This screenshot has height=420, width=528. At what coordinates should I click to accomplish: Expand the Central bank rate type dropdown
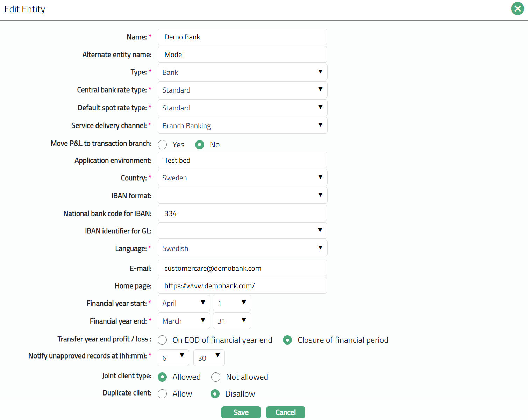click(242, 90)
